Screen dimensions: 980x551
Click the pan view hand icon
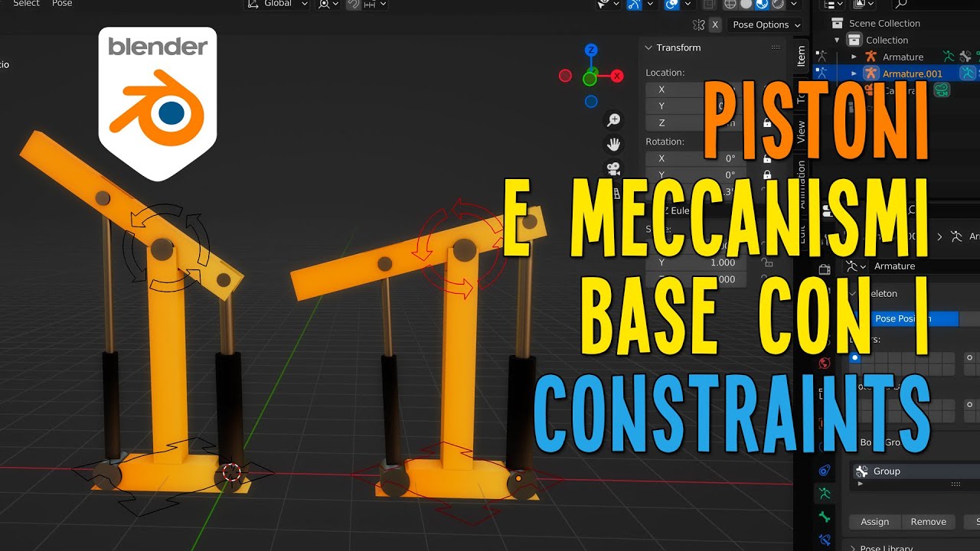coord(613,144)
